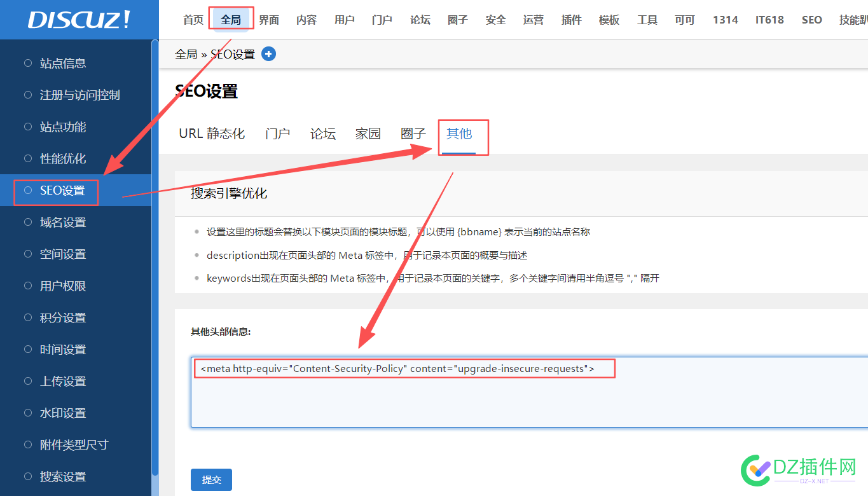Click 全局 in the top menu
Image resolution: width=868 pixels, height=496 pixels.
point(231,20)
